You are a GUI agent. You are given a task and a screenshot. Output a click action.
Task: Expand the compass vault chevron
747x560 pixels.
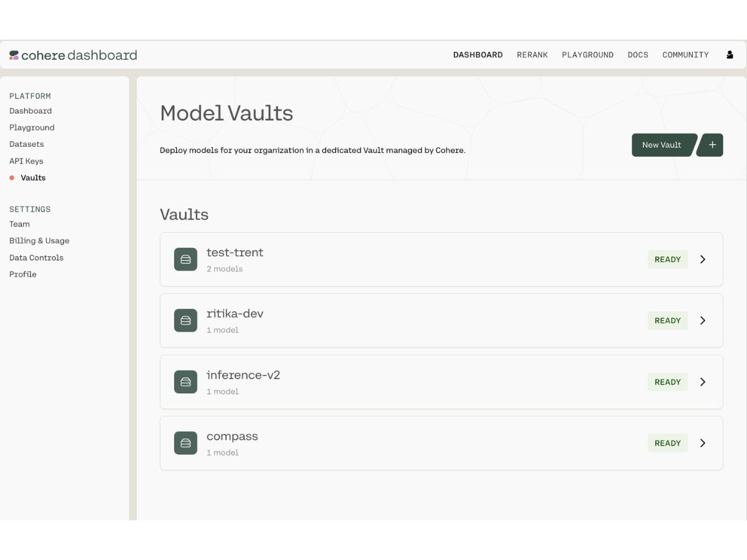coord(703,443)
